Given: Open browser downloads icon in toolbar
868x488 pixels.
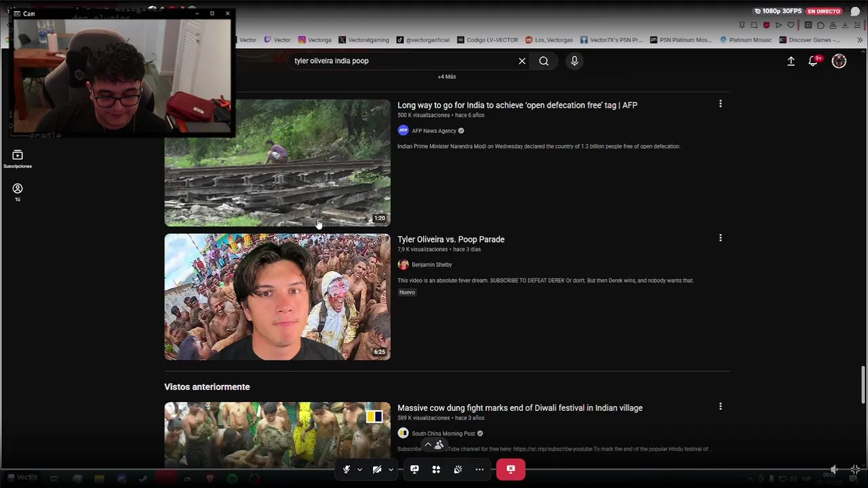Looking at the screenshot, I should tap(846, 25).
